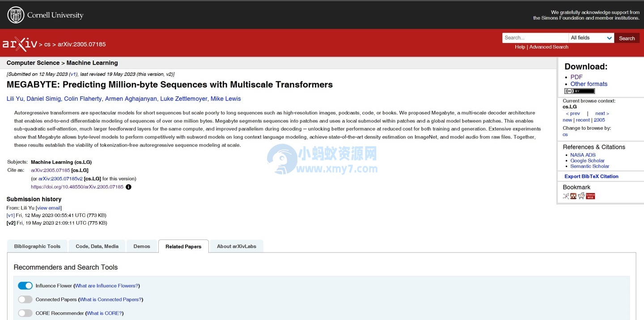Bookmark with the BibSonomy icon
Screen dimensions: 644x320
coord(573,196)
